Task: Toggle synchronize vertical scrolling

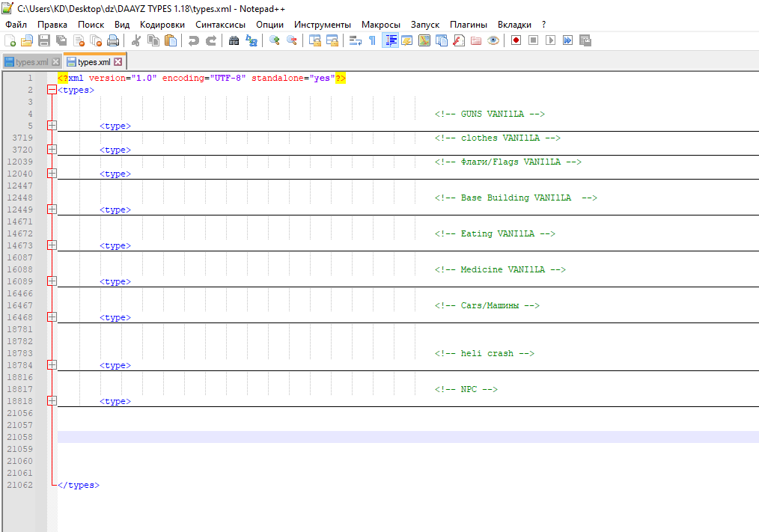Action: (314, 40)
